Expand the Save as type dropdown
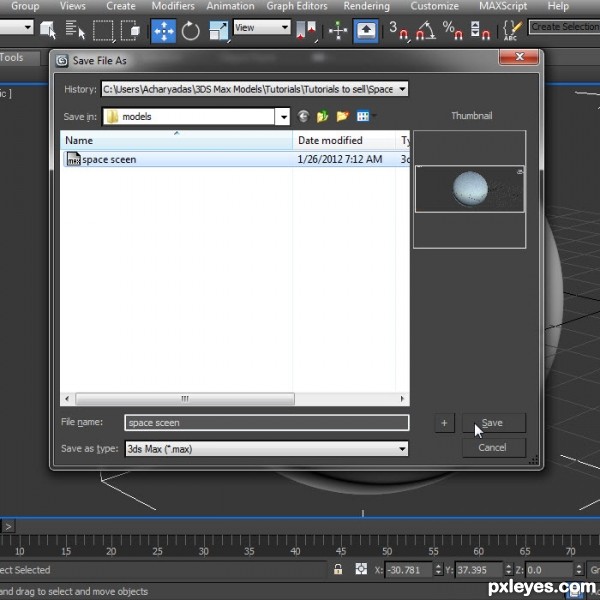600x600 pixels. [x=402, y=449]
